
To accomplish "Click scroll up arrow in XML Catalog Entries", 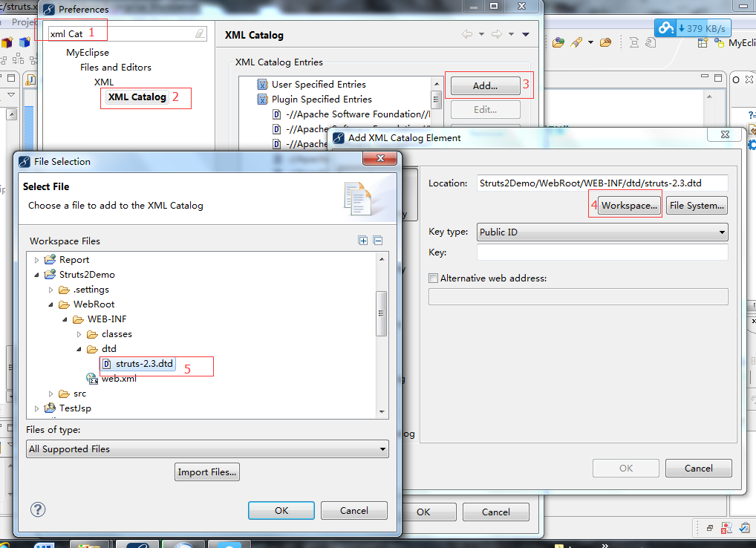I will pos(437,84).
